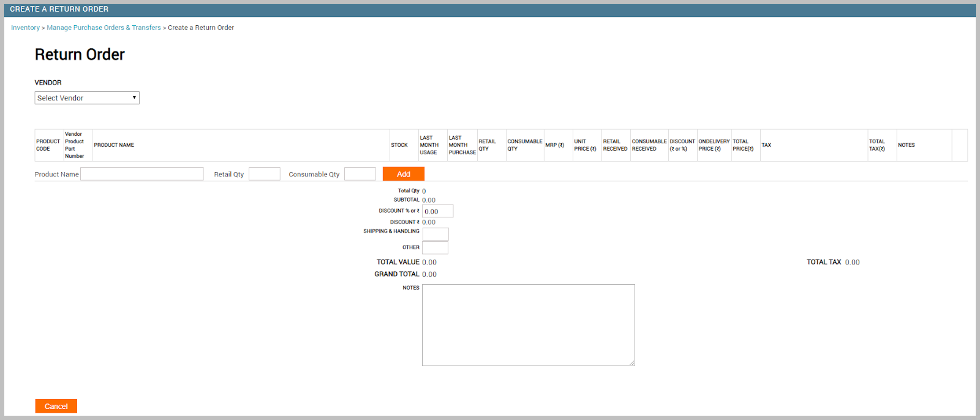Click the orange Add button
Screen dimensions: 980x420
point(404,174)
